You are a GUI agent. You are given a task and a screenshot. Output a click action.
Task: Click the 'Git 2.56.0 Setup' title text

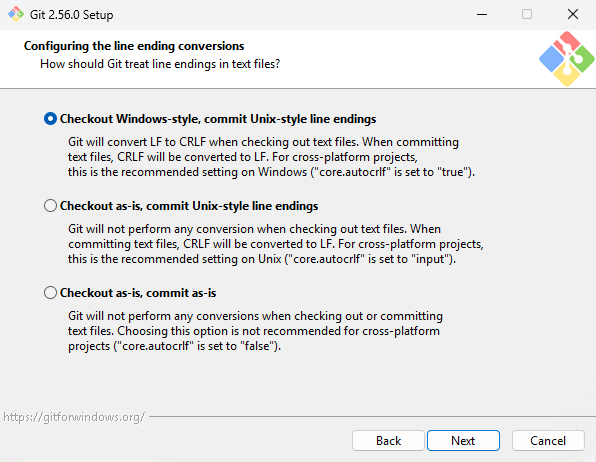point(71,15)
